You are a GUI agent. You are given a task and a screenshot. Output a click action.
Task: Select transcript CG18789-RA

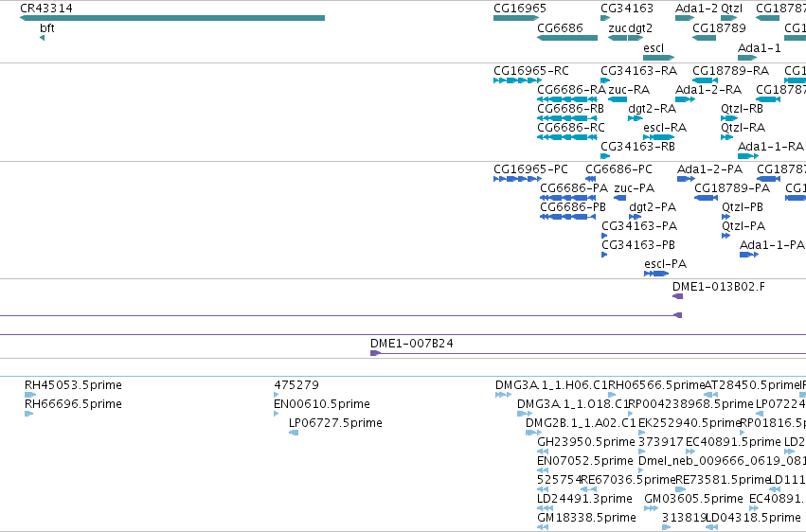point(730,70)
